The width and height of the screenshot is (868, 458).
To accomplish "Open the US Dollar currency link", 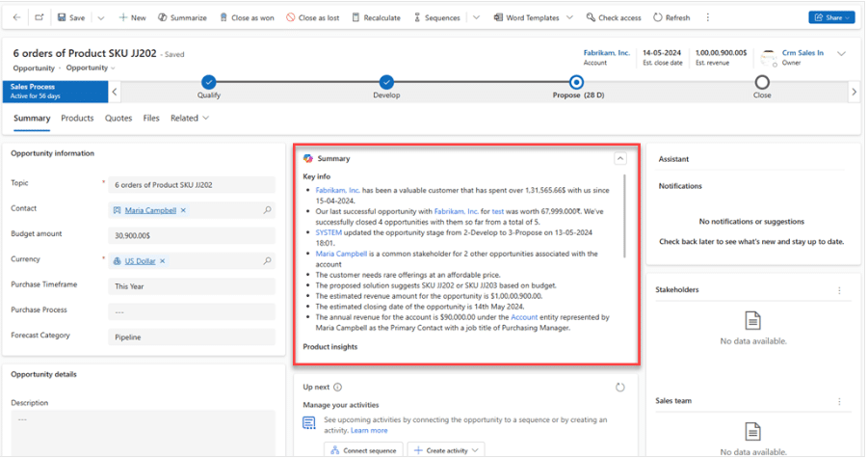I will [x=140, y=261].
